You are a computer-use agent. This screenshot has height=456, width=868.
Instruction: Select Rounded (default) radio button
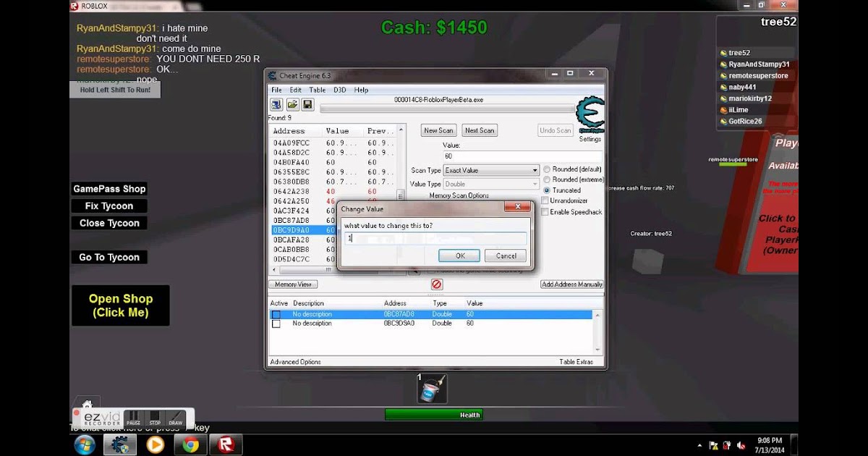point(548,169)
